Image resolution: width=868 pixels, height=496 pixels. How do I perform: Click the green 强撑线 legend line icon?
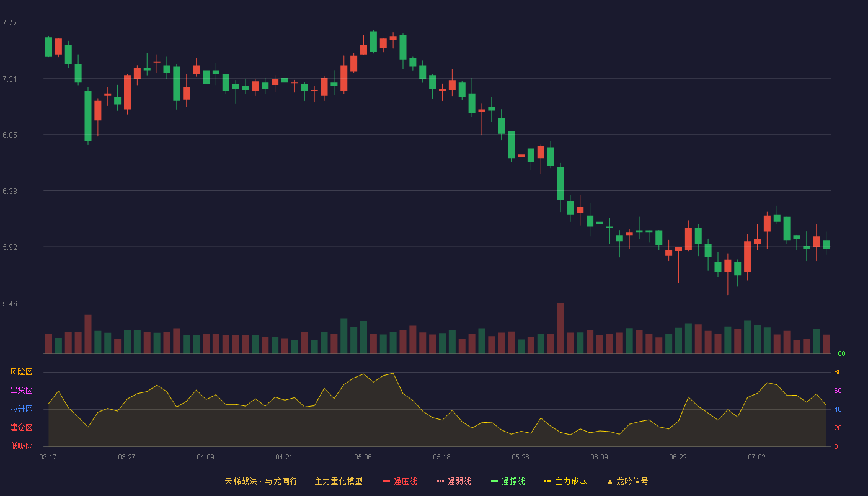494,481
